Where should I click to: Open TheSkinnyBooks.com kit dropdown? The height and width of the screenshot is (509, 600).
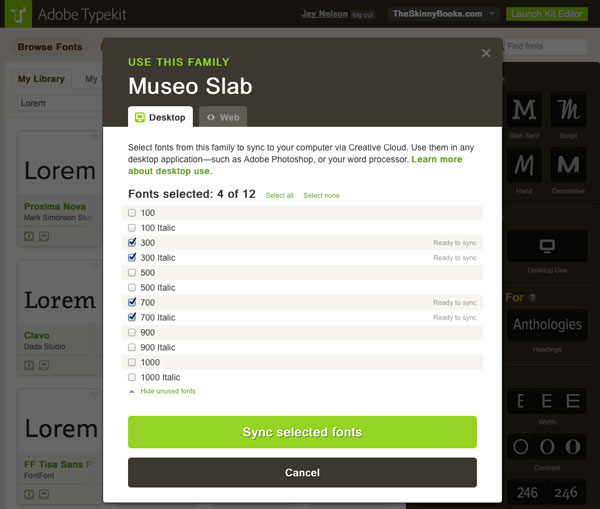[443, 14]
